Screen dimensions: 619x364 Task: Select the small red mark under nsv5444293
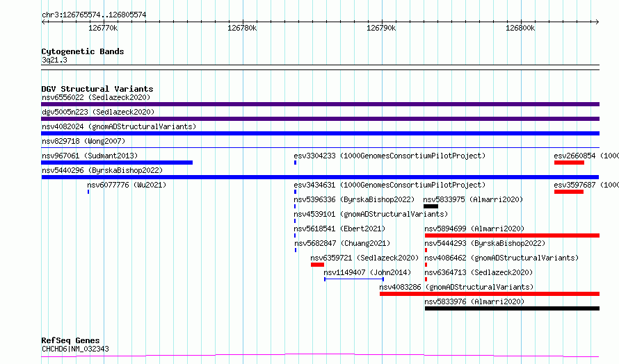426,250
